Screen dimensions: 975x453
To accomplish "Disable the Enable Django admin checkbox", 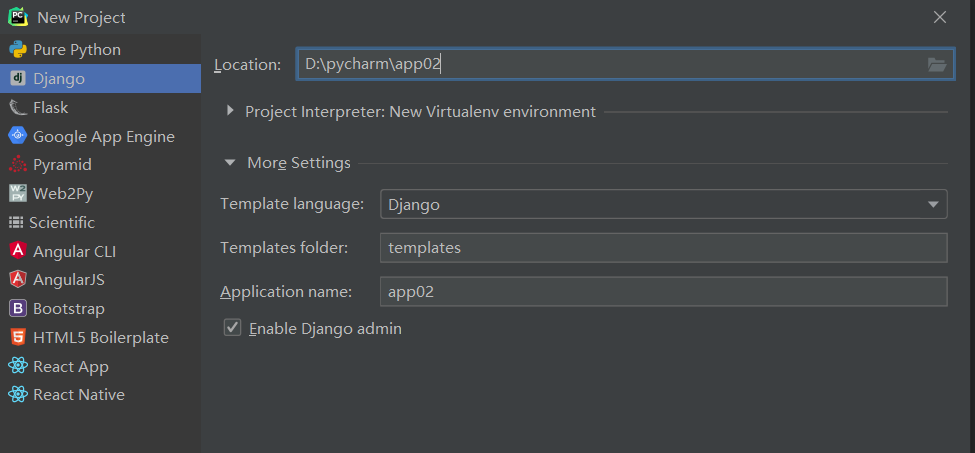I will click(x=233, y=327).
